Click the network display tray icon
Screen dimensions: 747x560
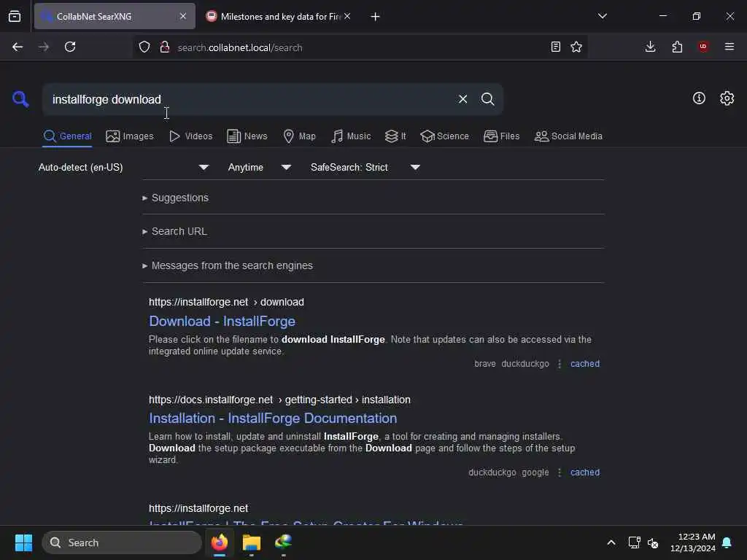click(x=634, y=542)
